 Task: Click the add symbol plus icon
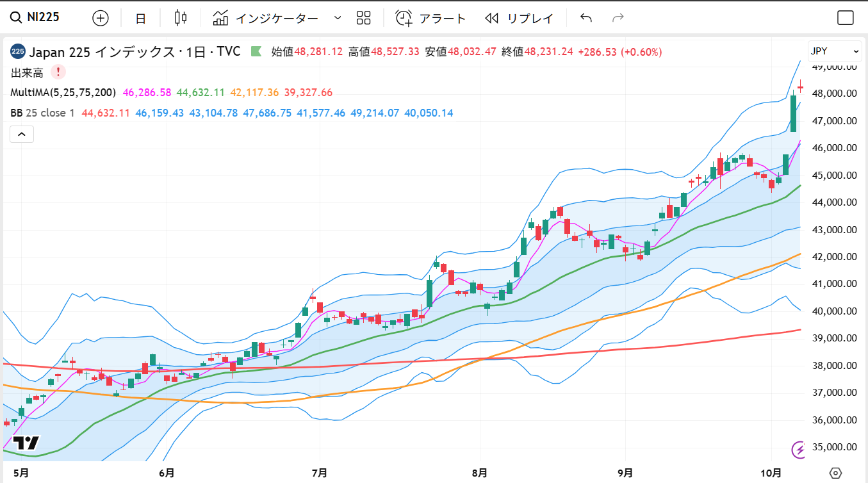(x=101, y=18)
